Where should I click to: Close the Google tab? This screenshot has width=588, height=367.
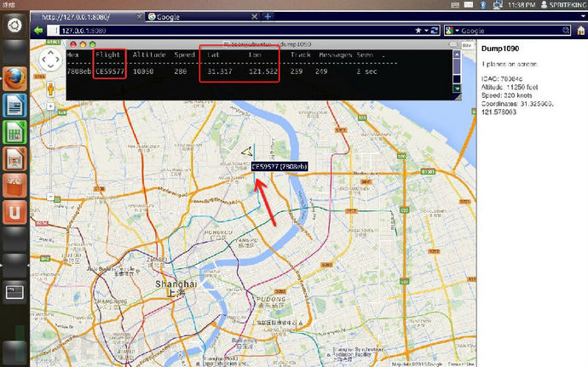(x=254, y=16)
